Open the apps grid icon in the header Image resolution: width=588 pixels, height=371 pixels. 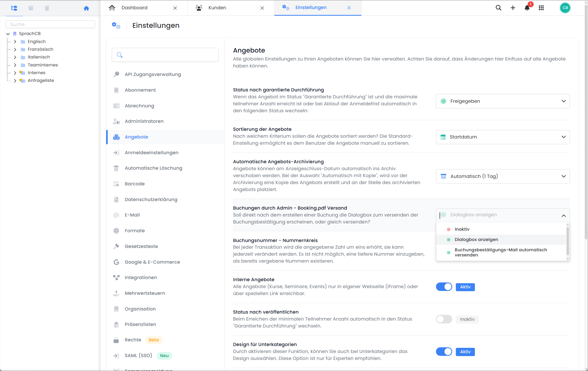click(541, 8)
